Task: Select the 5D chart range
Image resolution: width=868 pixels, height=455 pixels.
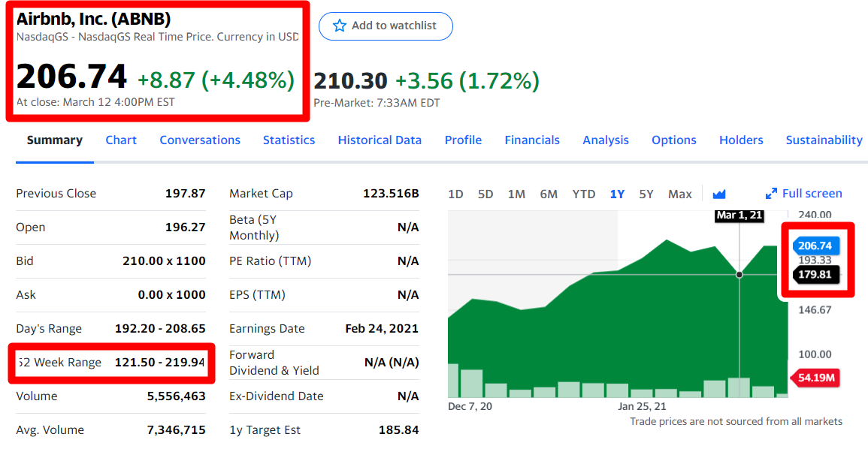Action: 485,194
